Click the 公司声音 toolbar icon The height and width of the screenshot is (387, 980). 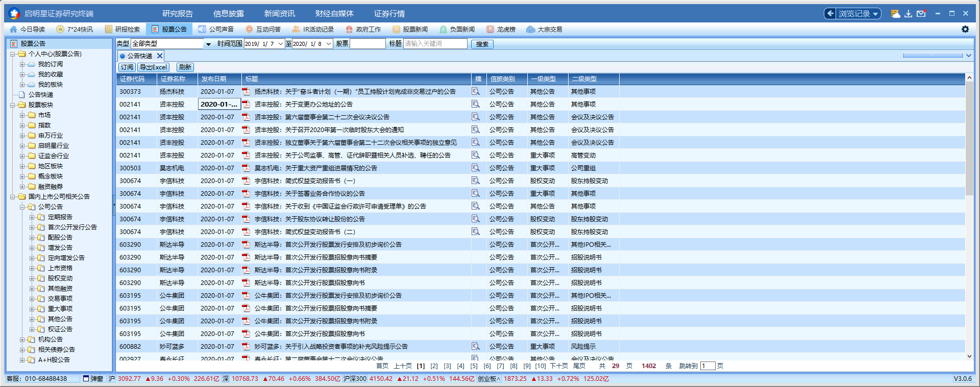click(202, 30)
